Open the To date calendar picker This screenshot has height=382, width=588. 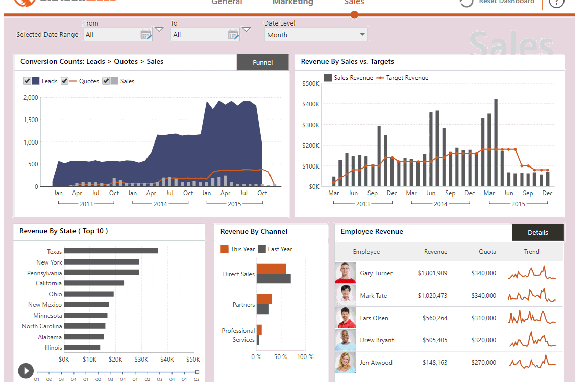click(x=233, y=35)
